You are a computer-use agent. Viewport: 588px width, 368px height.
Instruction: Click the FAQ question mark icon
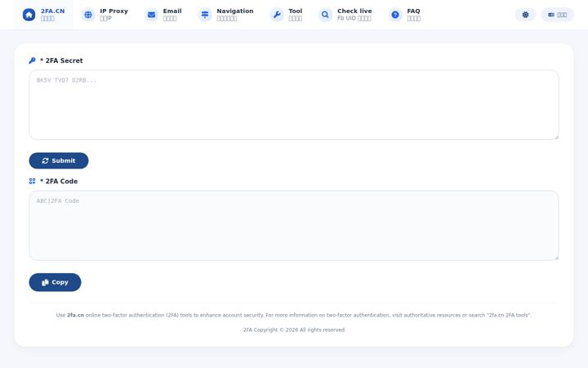[x=395, y=15]
